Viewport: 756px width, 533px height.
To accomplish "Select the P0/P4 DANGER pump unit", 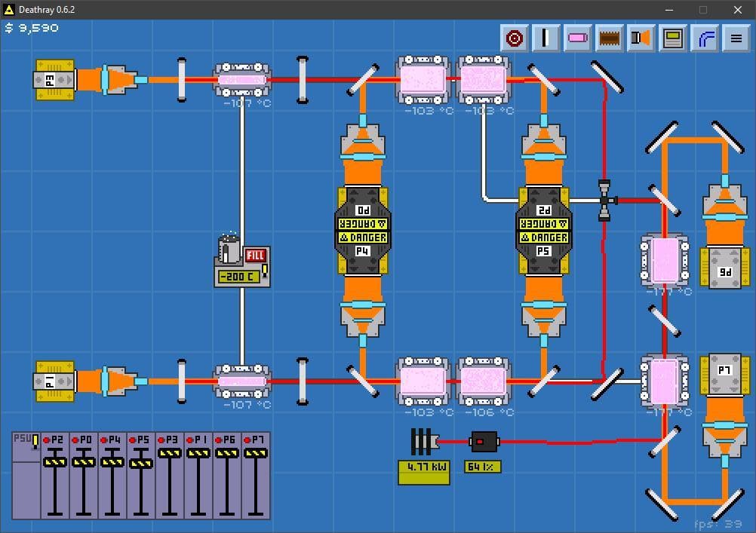I will tap(363, 231).
